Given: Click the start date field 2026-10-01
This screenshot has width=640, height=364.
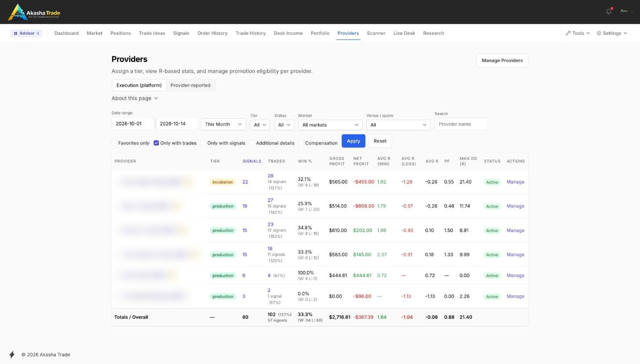Looking at the screenshot, I should click(x=133, y=124).
